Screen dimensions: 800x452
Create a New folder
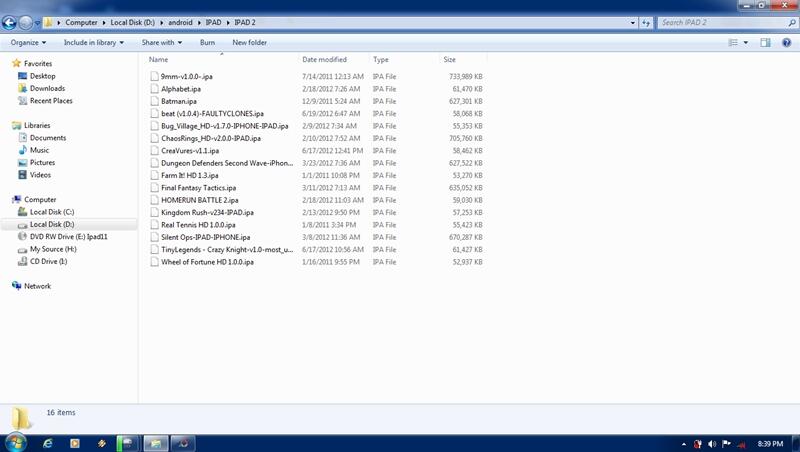[x=249, y=42]
